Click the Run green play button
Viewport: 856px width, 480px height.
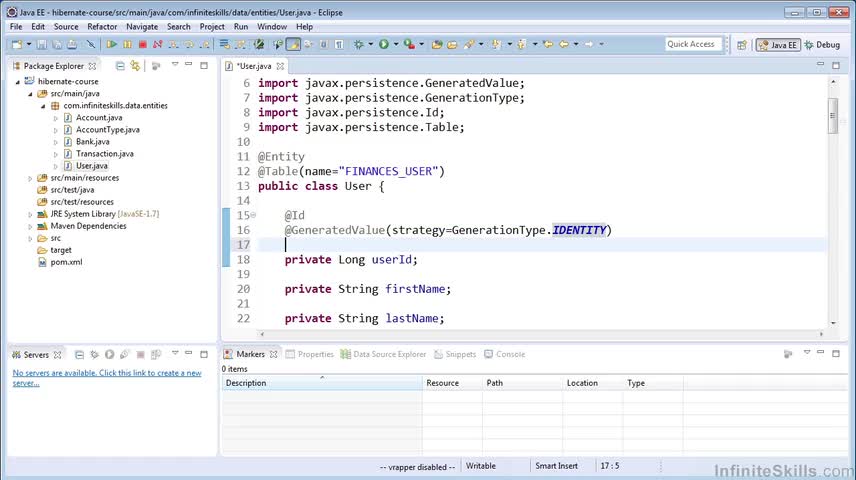383,44
